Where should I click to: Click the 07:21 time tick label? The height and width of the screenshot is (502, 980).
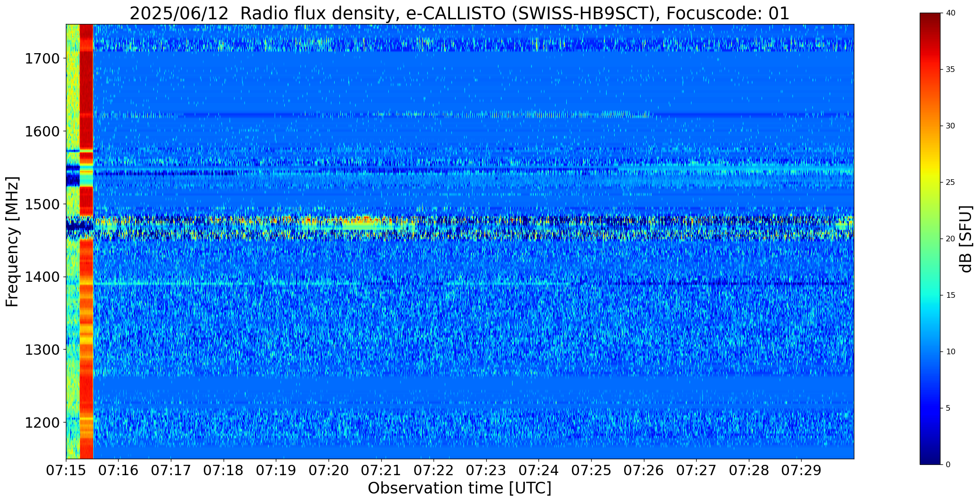pyautogui.click(x=381, y=470)
